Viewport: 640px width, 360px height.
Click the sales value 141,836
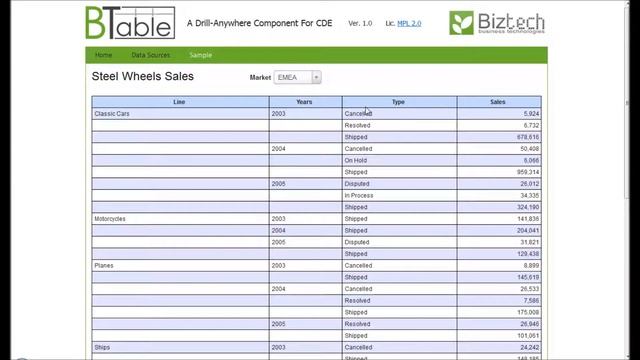click(x=528, y=219)
